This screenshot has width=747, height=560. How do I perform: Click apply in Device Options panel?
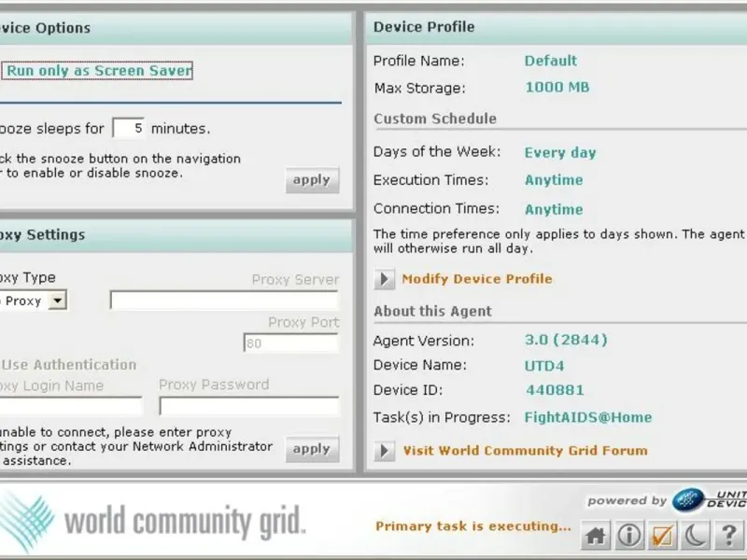coord(312,180)
